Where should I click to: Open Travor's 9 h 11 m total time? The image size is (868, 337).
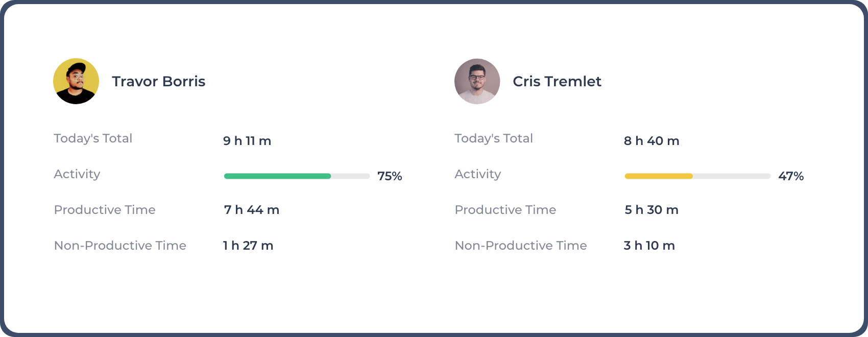pyautogui.click(x=247, y=141)
